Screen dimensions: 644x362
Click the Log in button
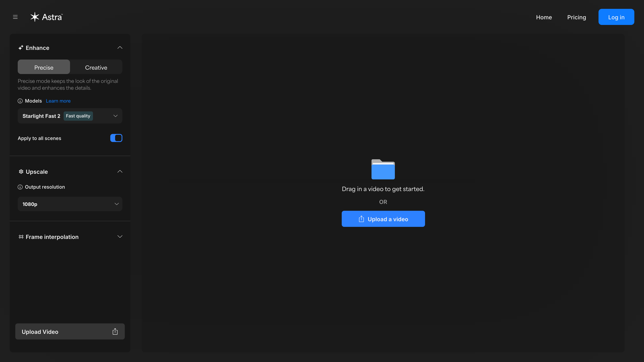coord(616,17)
